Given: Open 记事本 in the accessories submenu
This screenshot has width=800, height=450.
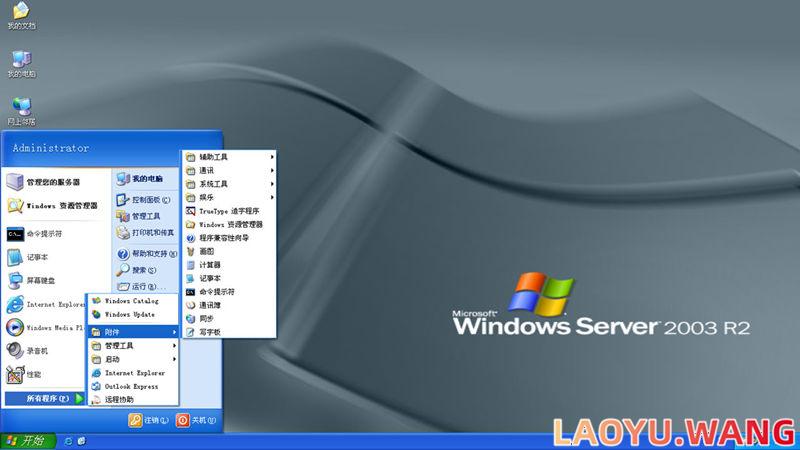Looking at the screenshot, I should 229,278.
